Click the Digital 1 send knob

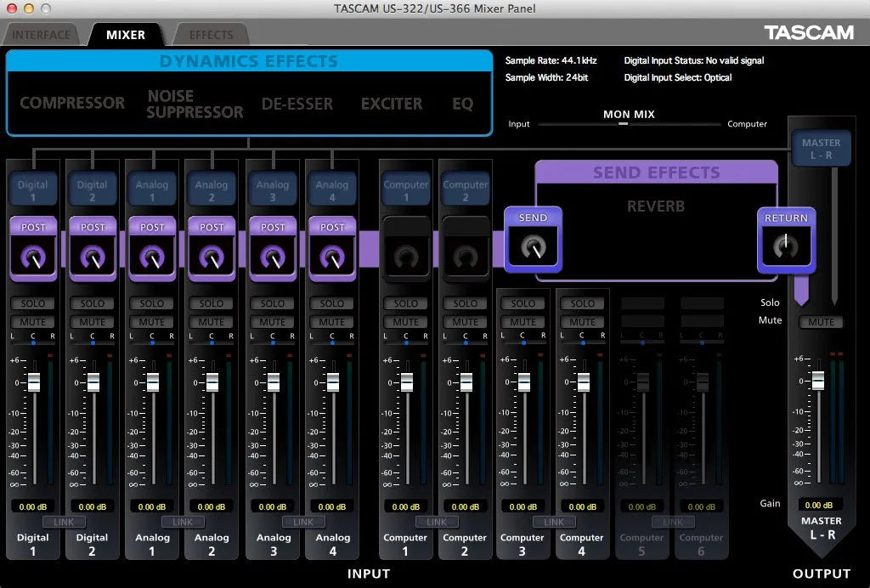click(34, 256)
